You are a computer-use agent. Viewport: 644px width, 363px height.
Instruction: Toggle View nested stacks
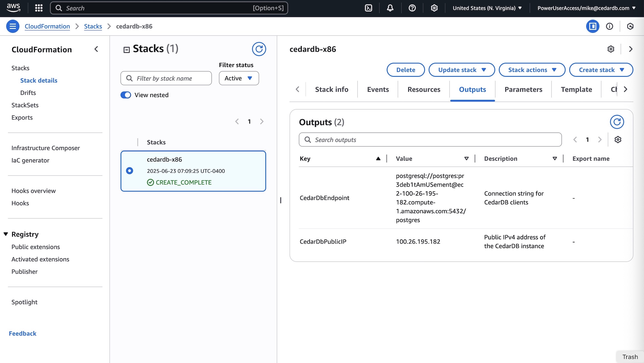pyautogui.click(x=126, y=95)
